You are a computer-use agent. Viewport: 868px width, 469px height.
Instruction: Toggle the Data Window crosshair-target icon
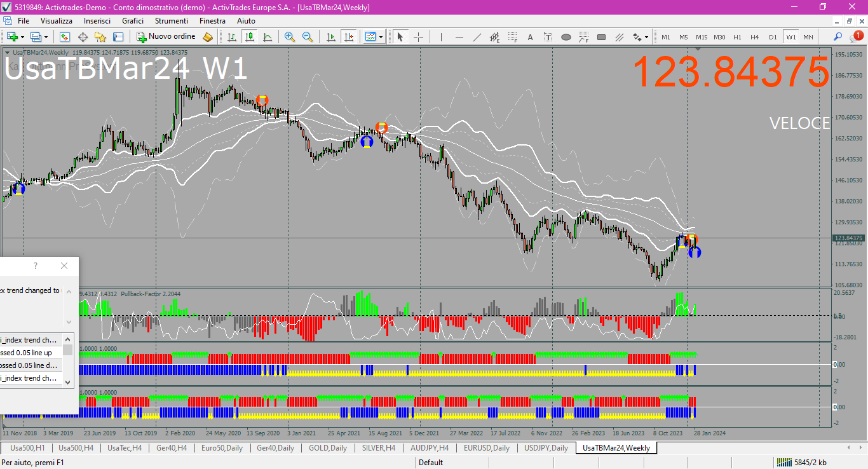point(83,37)
